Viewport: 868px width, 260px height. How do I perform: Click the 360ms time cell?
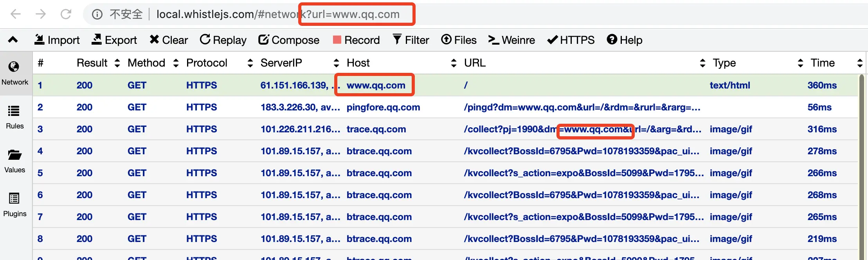point(822,85)
